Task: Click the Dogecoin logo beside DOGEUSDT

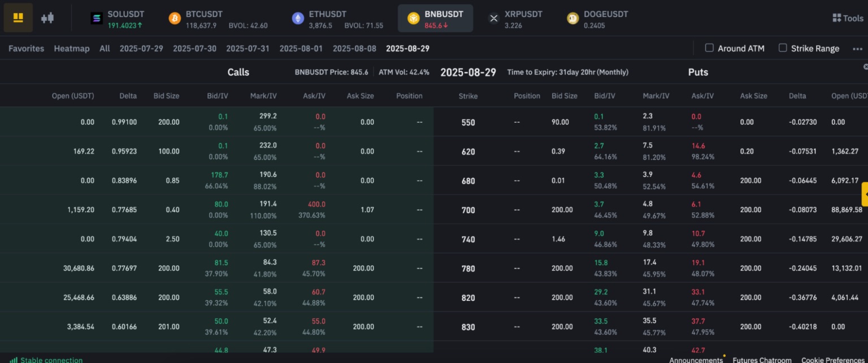Action: 572,18
